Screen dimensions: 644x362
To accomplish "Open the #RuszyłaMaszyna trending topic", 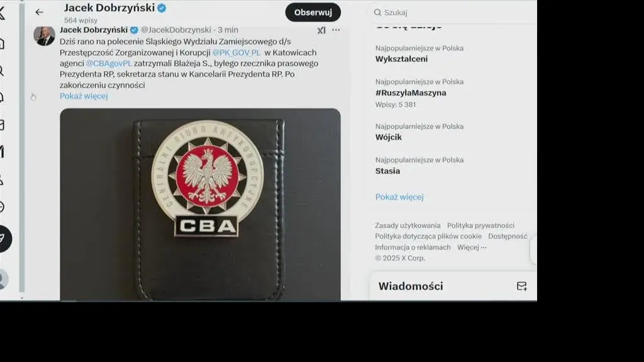I will tap(411, 93).
